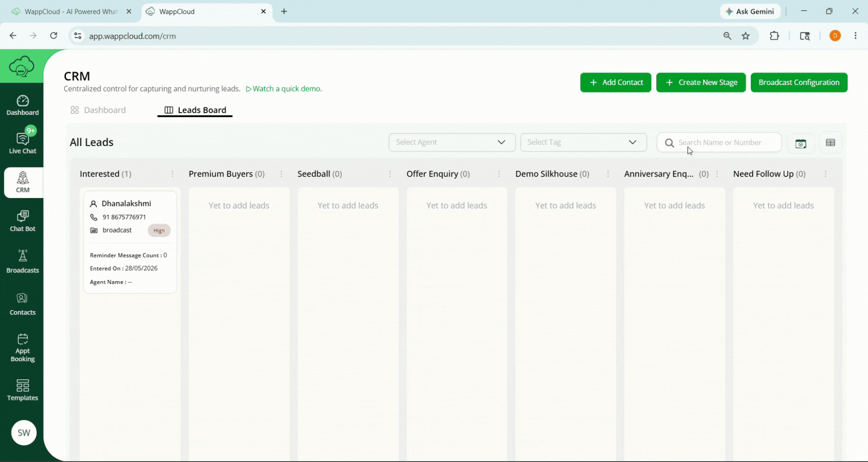This screenshot has width=868, height=462.
Task: Open Broadcasts in the sidebar
Action: tap(23, 261)
